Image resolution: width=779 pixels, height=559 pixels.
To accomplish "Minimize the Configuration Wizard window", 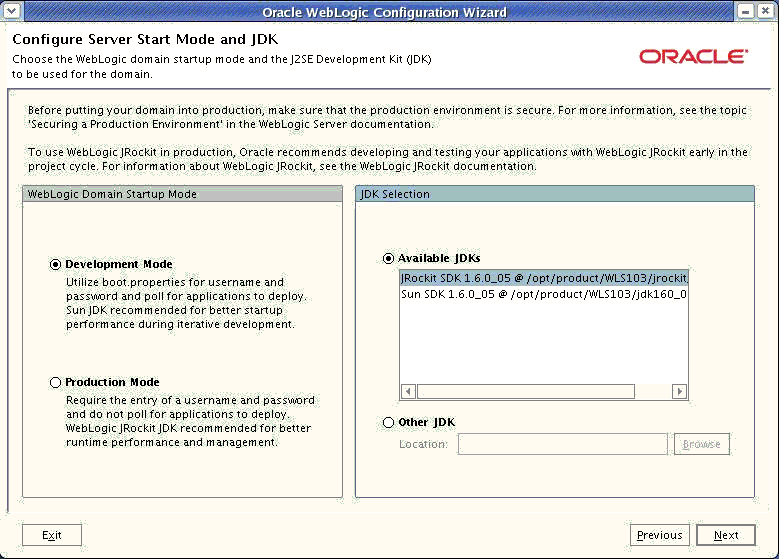I will coord(745,11).
